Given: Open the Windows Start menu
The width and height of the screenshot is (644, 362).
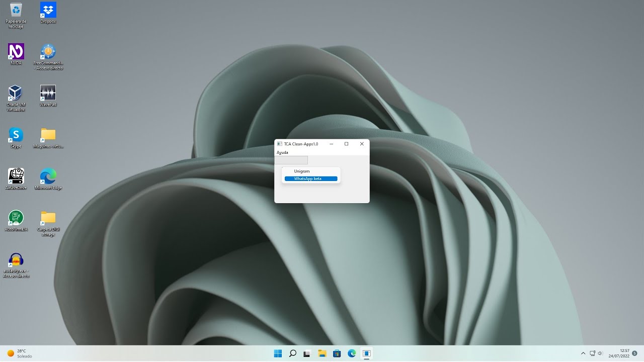Looking at the screenshot, I should tap(278, 353).
